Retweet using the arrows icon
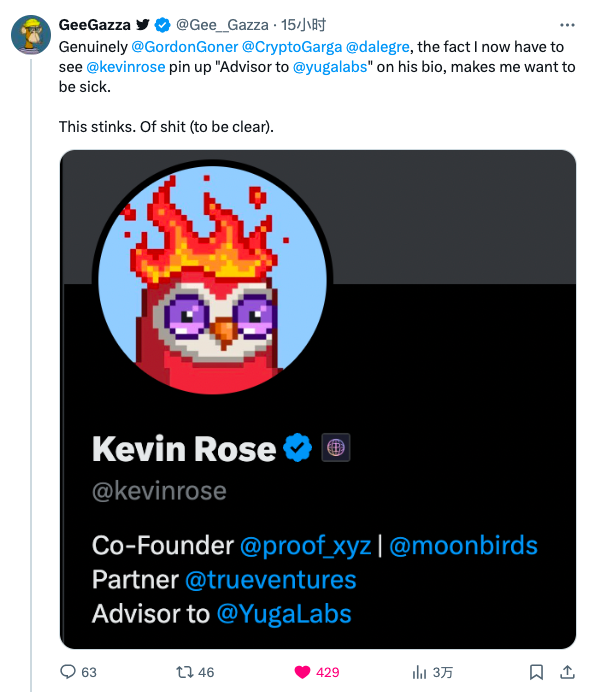 pos(185,672)
